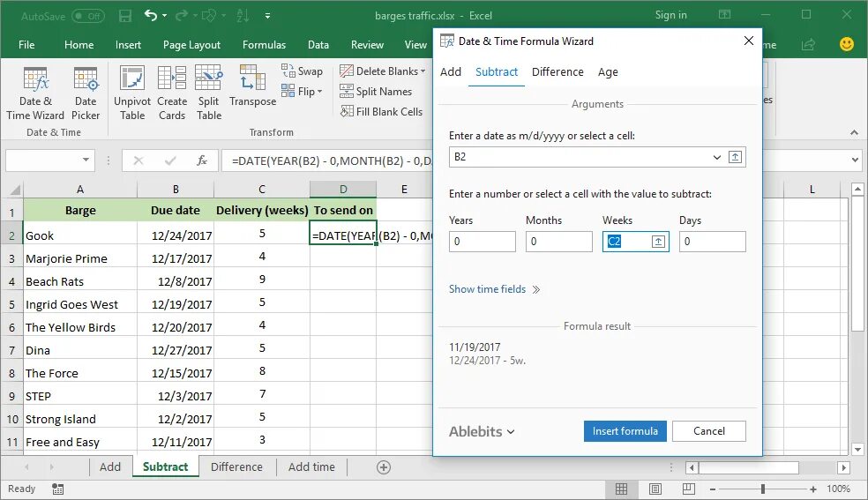Click the Insert formula button
The height and width of the screenshot is (500, 868).
pyautogui.click(x=625, y=431)
